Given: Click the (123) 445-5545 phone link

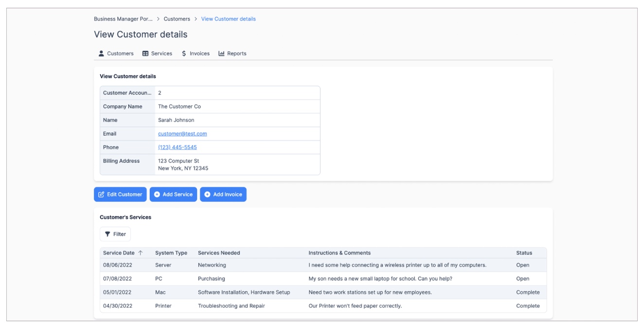Looking at the screenshot, I should click(177, 147).
